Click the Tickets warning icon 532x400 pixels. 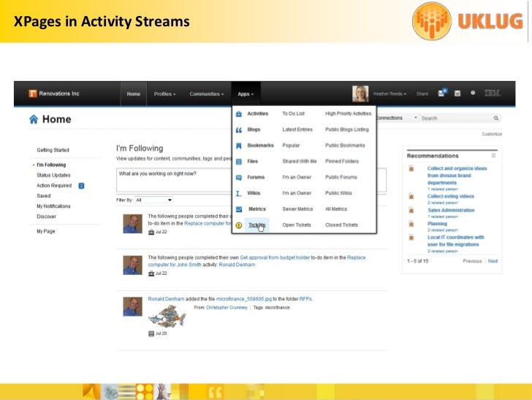[x=239, y=225]
